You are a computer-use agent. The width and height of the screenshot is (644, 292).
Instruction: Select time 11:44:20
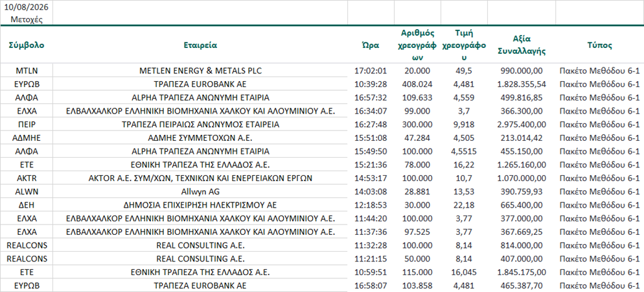click(x=371, y=217)
